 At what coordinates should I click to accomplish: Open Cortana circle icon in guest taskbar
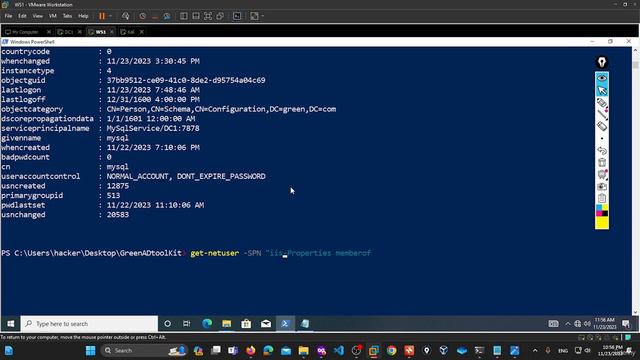tap(167, 324)
